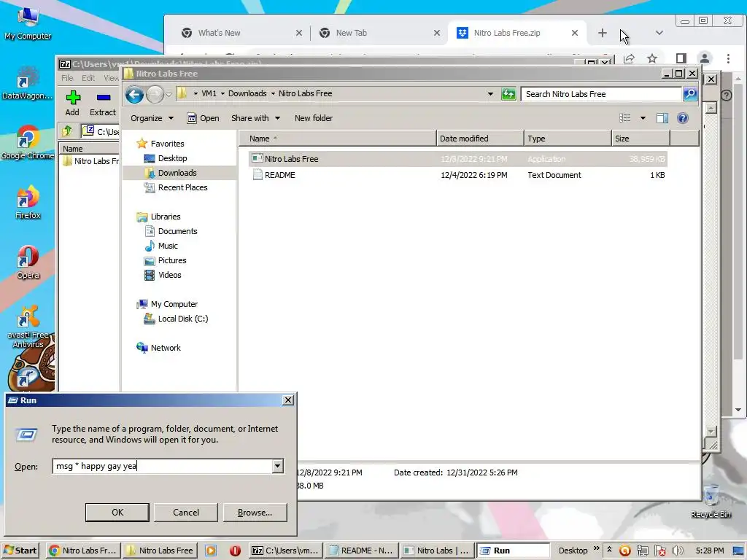The image size is (747, 560).
Task: Switch to New Tab Chrome tab
Action: click(379, 33)
